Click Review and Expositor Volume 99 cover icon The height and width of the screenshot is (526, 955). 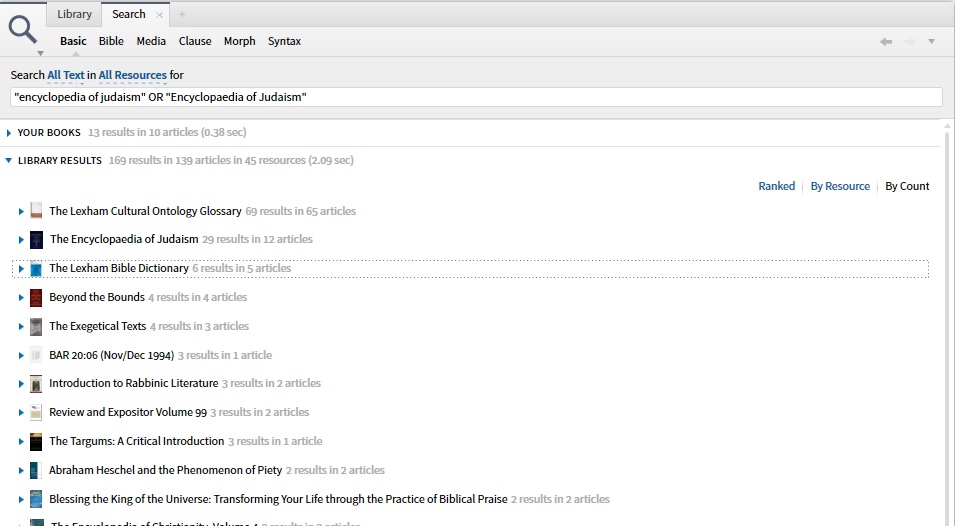(37, 412)
